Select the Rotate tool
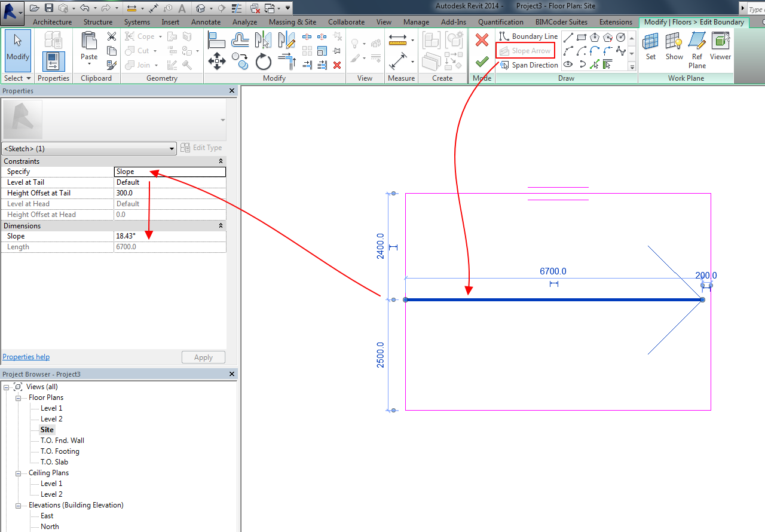 264,61
